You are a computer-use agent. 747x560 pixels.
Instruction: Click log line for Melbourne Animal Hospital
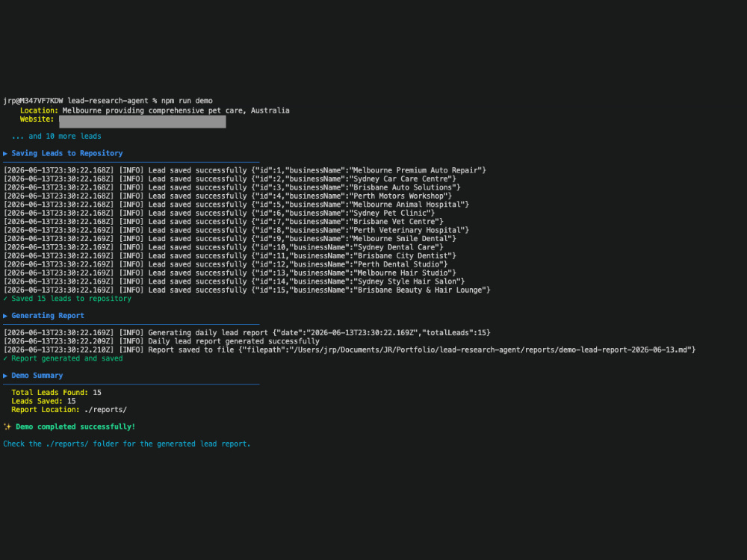pyautogui.click(x=236, y=205)
